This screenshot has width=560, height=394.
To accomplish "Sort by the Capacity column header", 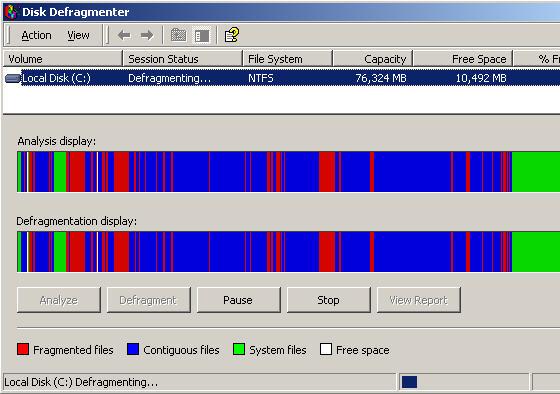I will pos(372,59).
